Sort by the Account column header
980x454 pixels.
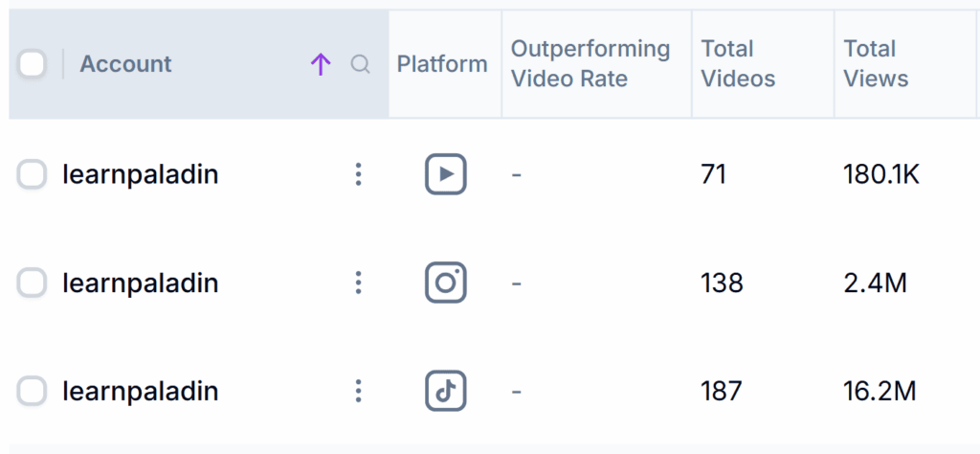(x=125, y=64)
